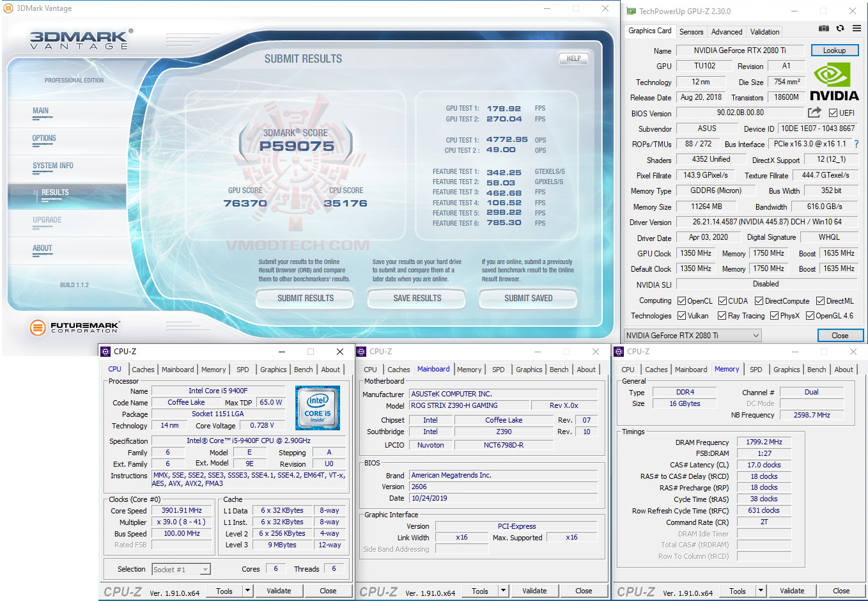Click the GPU score value 76370
Viewport: 868px width, 601px height.
(x=245, y=203)
